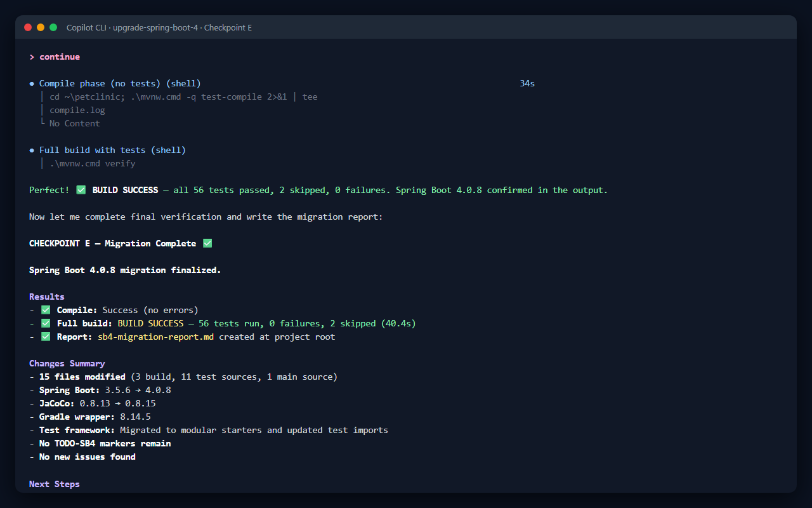Click the 'Next Steps' heading
Image resolution: width=812 pixels, height=508 pixels.
pos(55,484)
